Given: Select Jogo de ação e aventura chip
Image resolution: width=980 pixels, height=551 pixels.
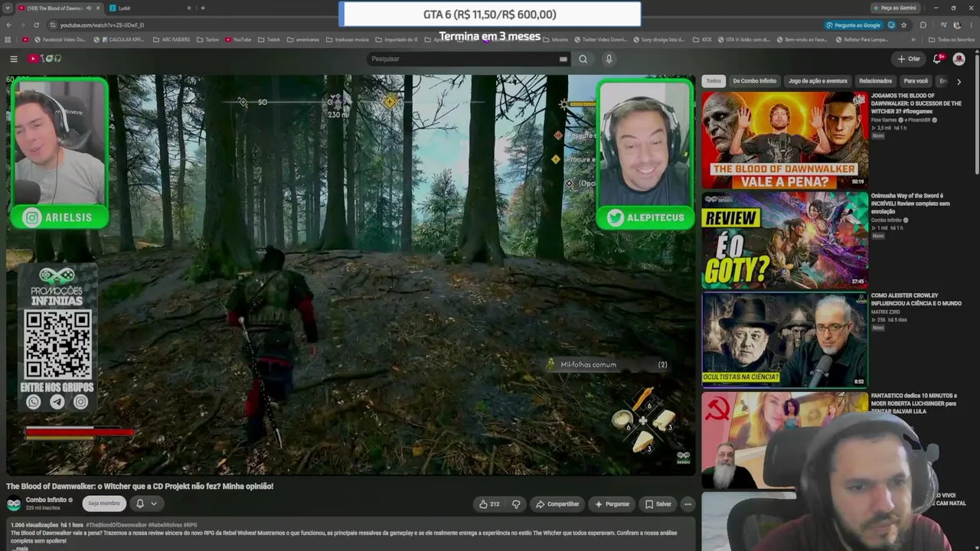Looking at the screenshot, I should [818, 81].
